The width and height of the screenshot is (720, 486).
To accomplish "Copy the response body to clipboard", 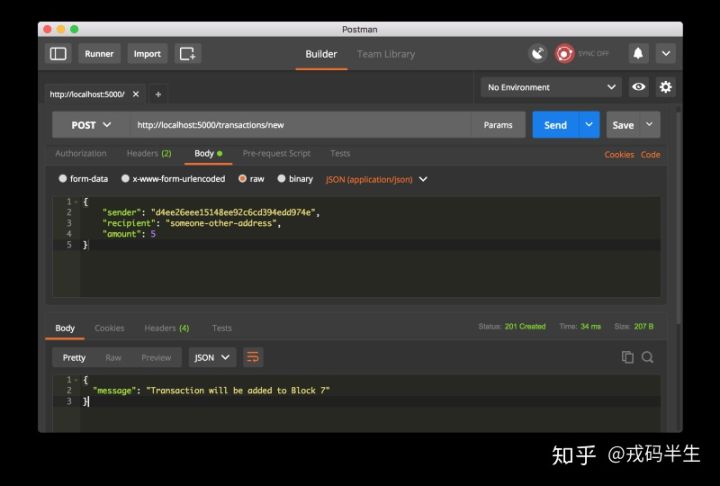I will pos(628,357).
